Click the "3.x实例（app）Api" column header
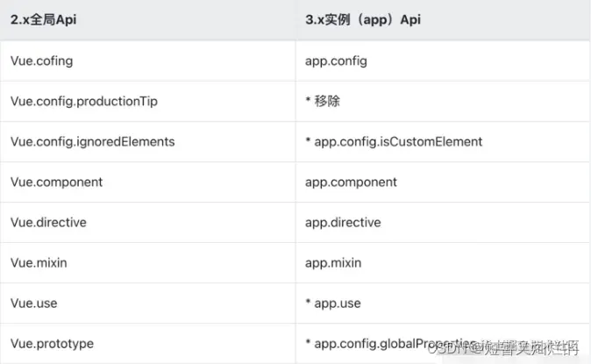591x364 pixels. click(x=362, y=18)
